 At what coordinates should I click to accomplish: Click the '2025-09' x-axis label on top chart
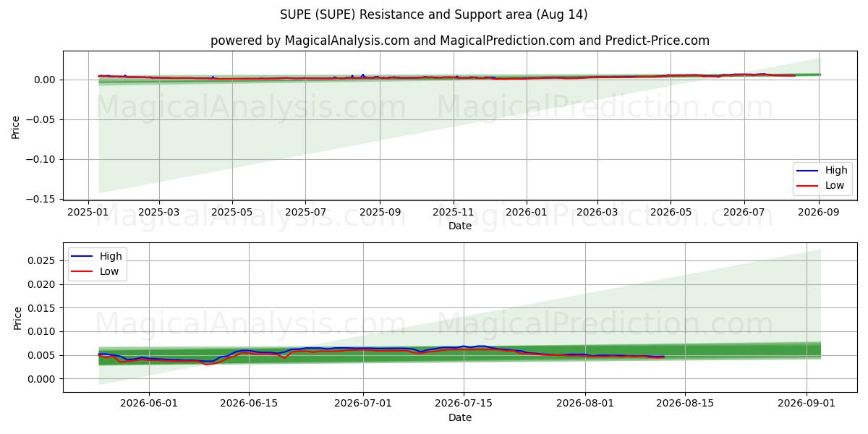(x=380, y=213)
